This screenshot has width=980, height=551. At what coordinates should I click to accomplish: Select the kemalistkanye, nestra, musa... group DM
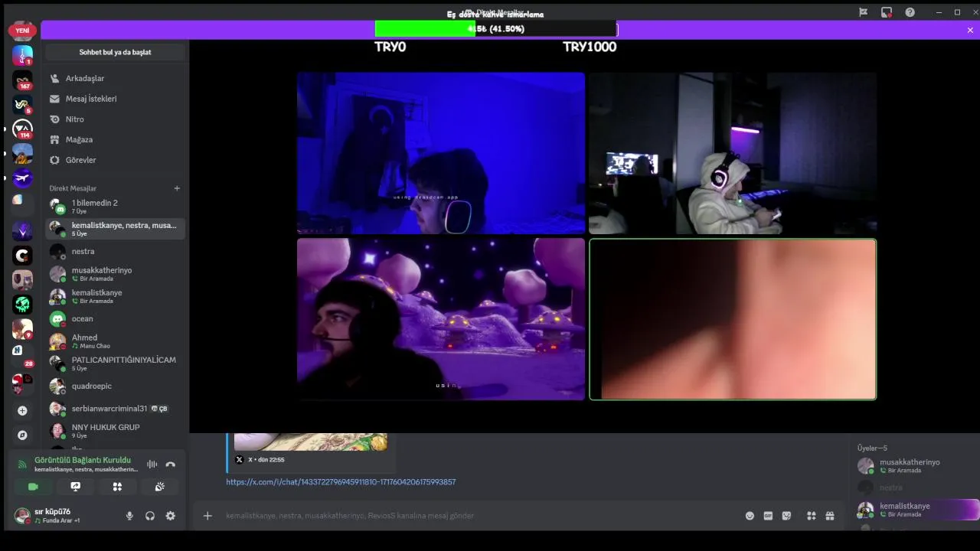pyautogui.click(x=115, y=229)
